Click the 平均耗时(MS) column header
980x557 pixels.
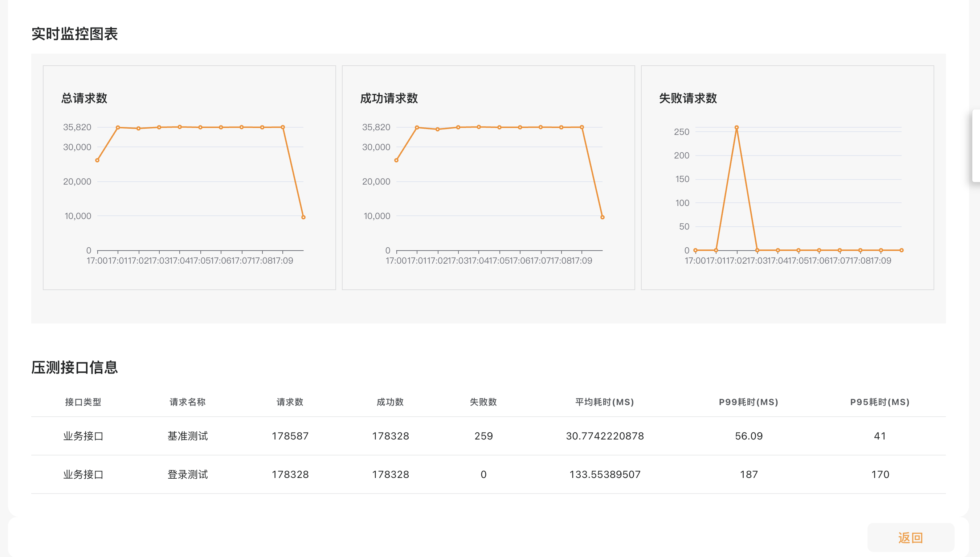(604, 402)
